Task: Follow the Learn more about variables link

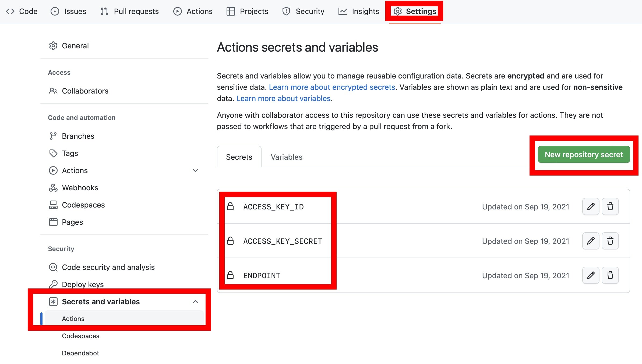Action: (x=283, y=98)
